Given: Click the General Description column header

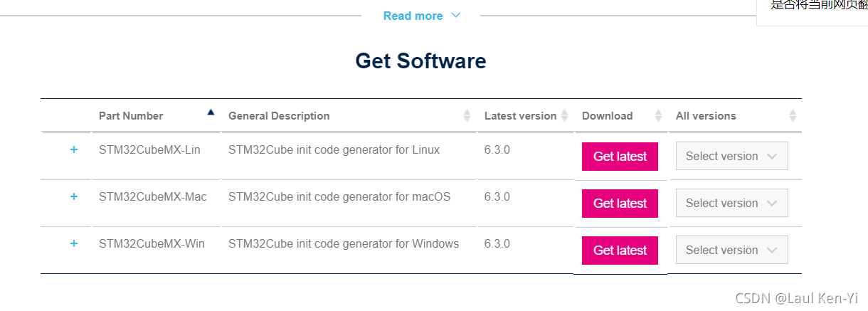Looking at the screenshot, I should [279, 116].
